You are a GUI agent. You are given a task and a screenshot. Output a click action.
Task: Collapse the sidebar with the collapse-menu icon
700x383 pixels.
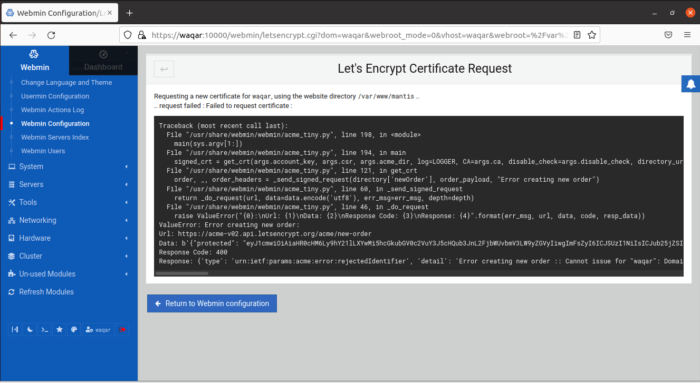(15, 329)
